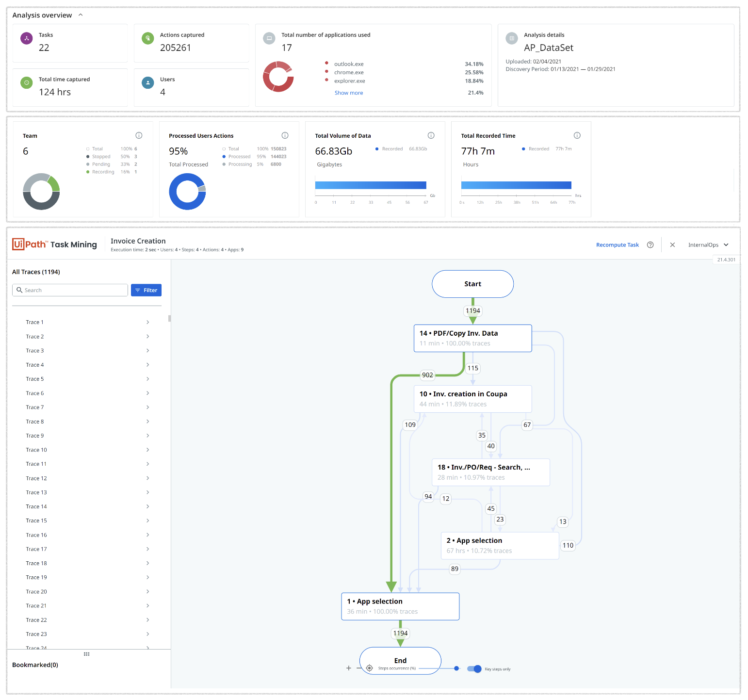Click outlook.exe legend entry
The height and width of the screenshot is (700, 748).
pos(349,64)
